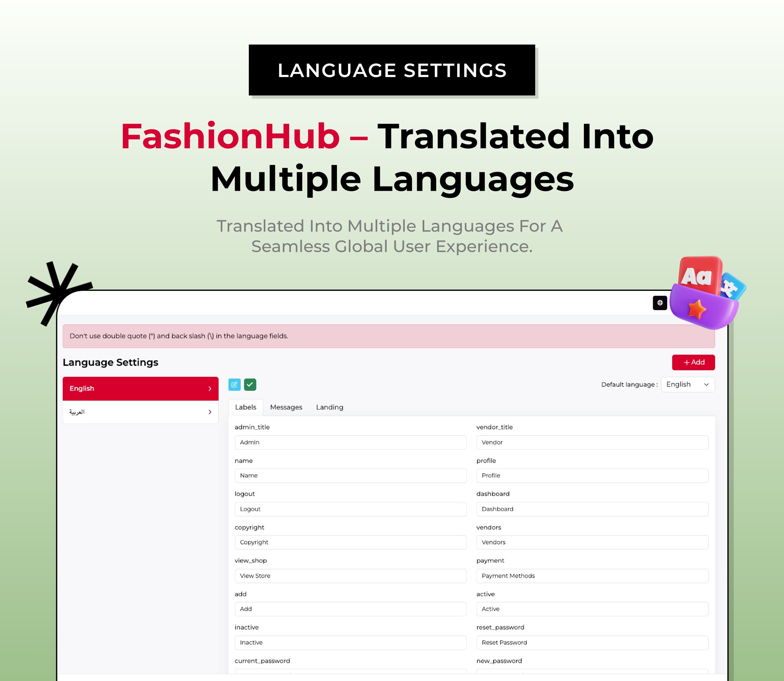784x681 pixels.
Task: Click the blue edit language icon
Action: tap(234, 384)
